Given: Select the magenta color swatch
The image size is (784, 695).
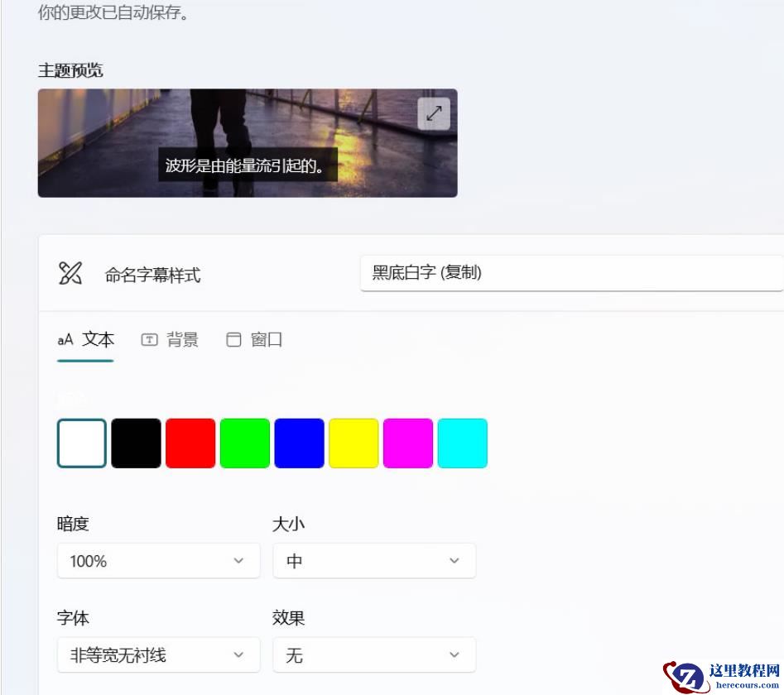Looking at the screenshot, I should pyautogui.click(x=408, y=443).
